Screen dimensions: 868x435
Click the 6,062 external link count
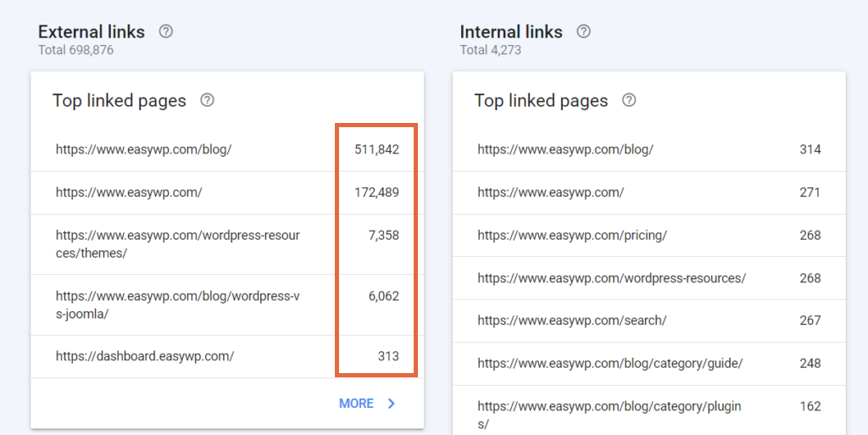click(384, 296)
